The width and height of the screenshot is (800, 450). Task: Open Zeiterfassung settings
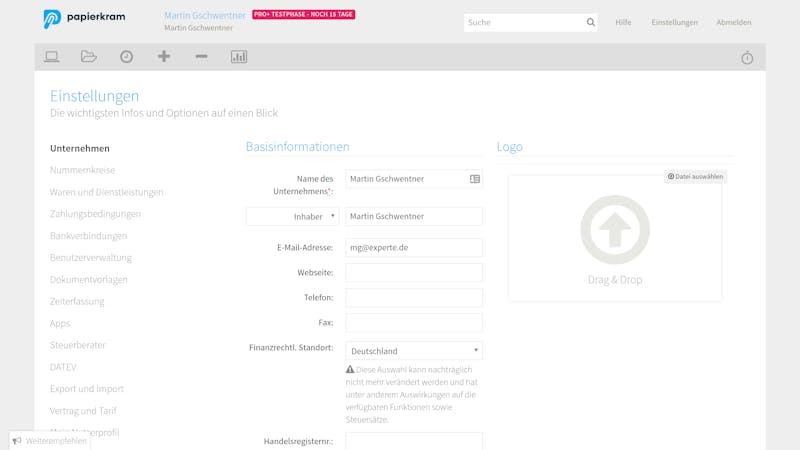tap(77, 302)
